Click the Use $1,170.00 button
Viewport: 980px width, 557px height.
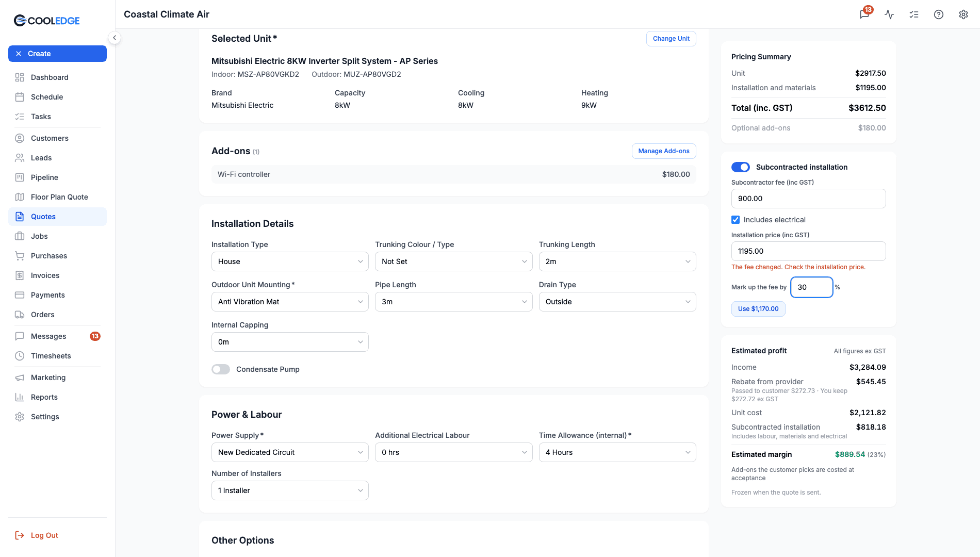point(758,309)
